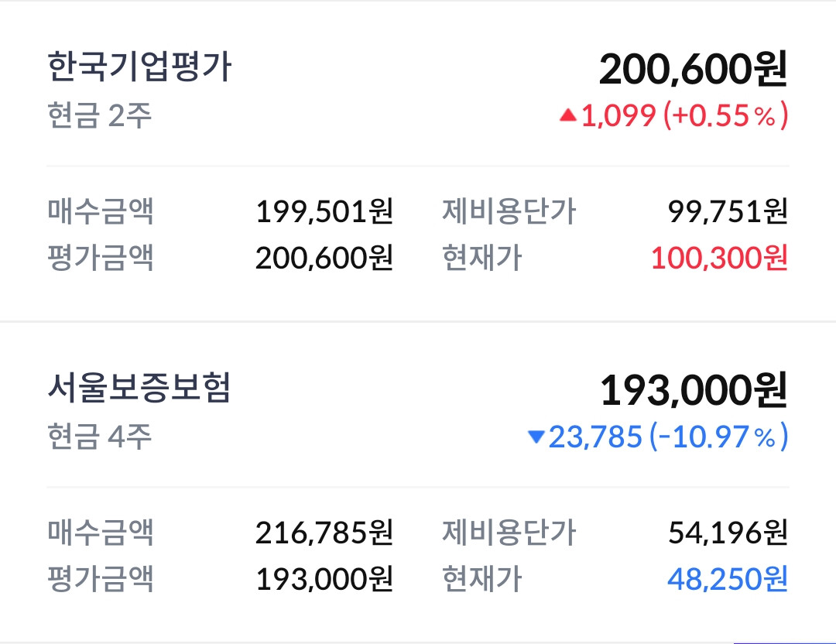Click the blue down-triangle loss icon

(536, 437)
